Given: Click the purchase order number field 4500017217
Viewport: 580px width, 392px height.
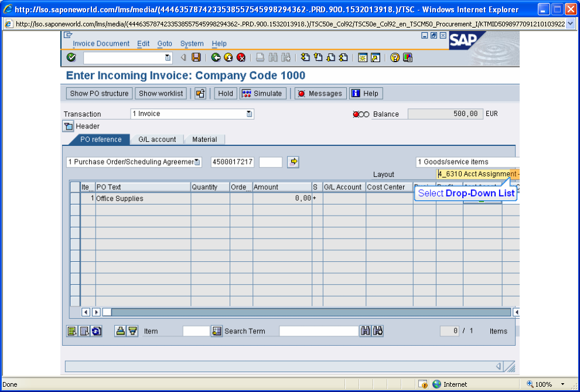Looking at the screenshot, I should tap(233, 162).
